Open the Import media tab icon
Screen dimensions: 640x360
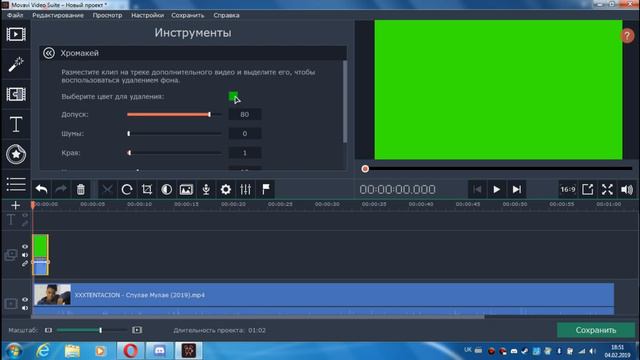(x=16, y=34)
